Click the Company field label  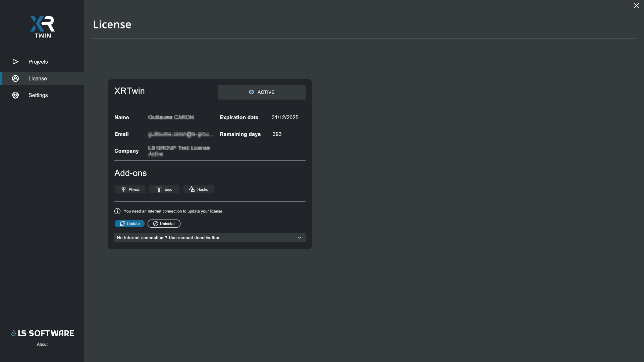tap(126, 151)
